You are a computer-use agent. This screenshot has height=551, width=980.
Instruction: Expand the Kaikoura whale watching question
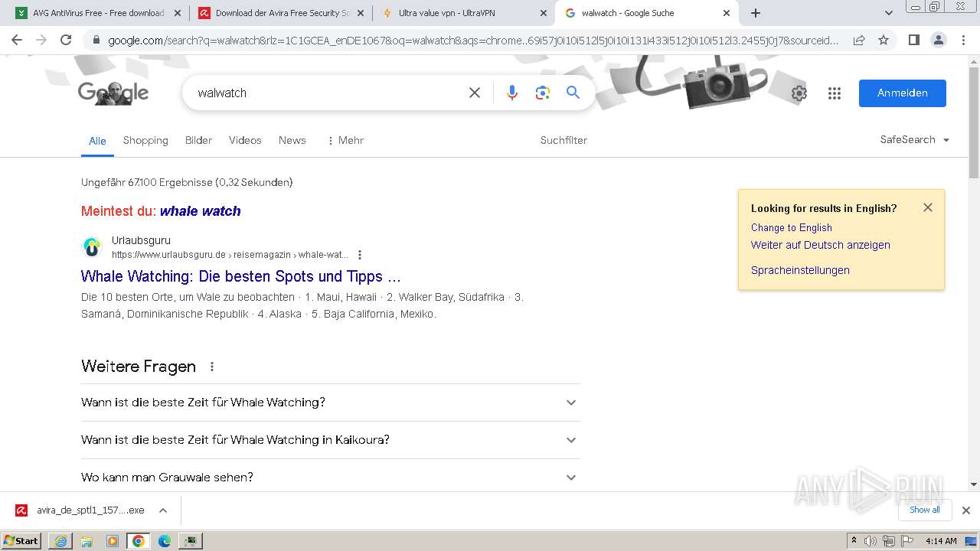tap(331, 440)
